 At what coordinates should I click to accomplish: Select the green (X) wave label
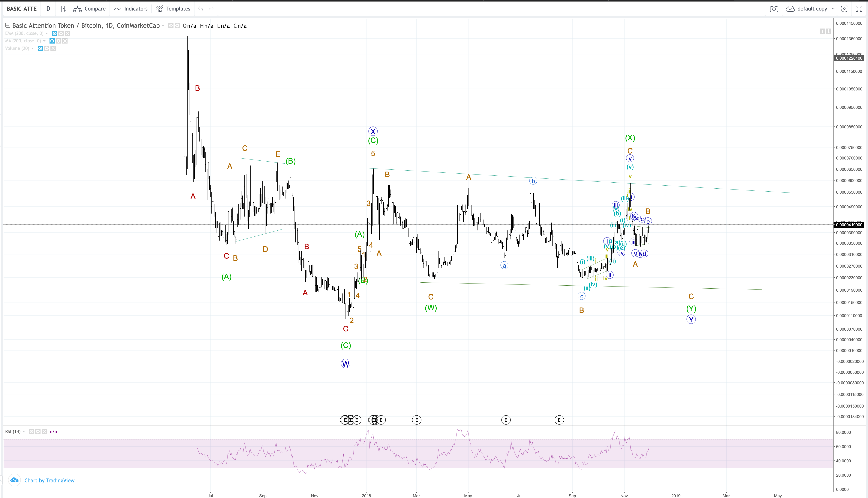(x=630, y=138)
